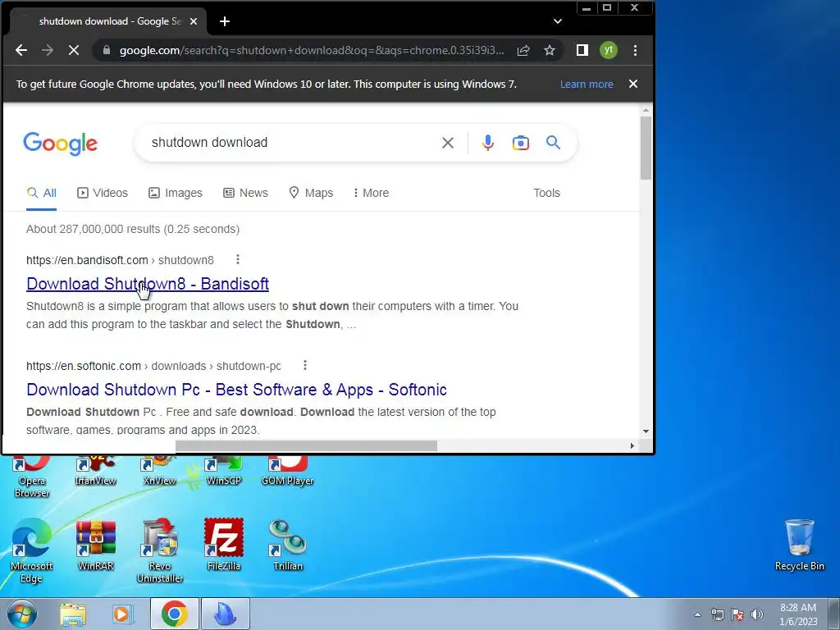Viewport: 840px width, 630px height.
Task: Click the site lock icon in address bar
Action: (x=107, y=50)
